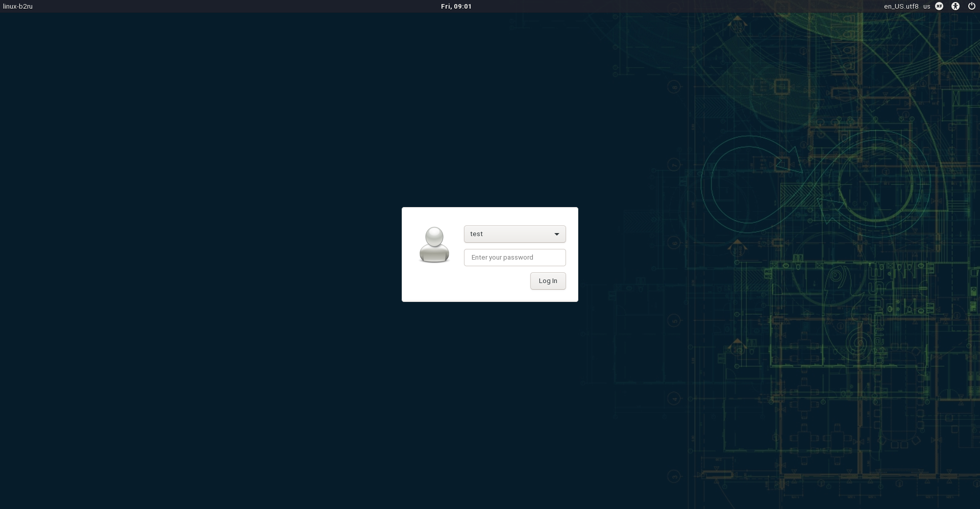
Task: Open the accessibility menu icon
Action: [x=955, y=7]
